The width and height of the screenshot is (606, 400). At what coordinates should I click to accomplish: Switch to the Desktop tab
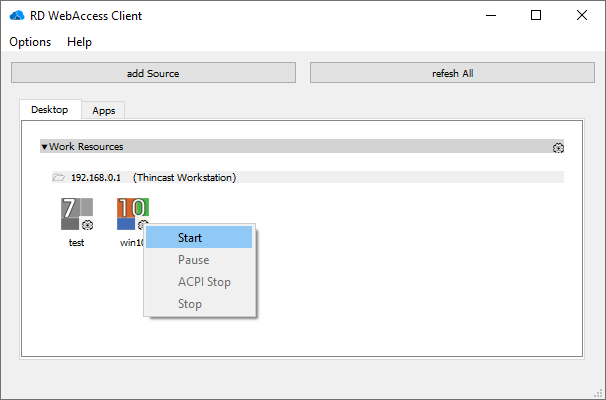(x=50, y=109)
